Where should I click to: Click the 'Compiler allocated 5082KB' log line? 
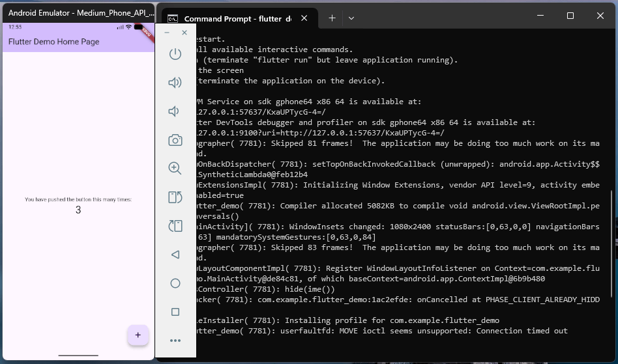(x=398, y=206)
